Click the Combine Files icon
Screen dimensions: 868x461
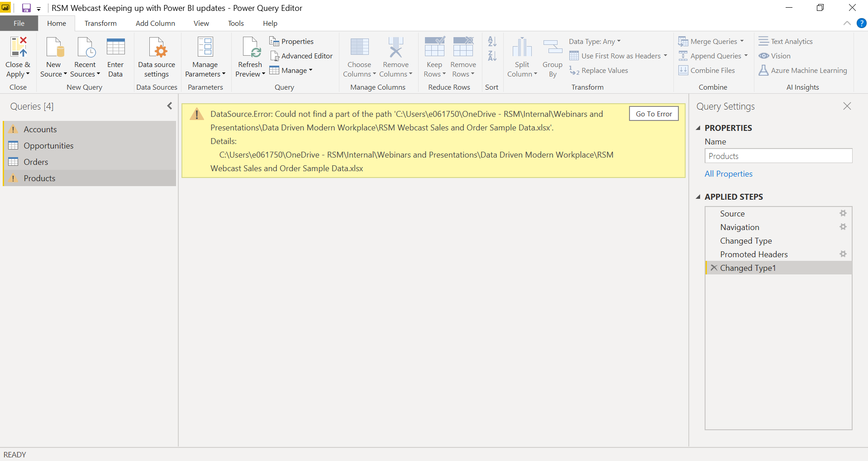[683, 71]
